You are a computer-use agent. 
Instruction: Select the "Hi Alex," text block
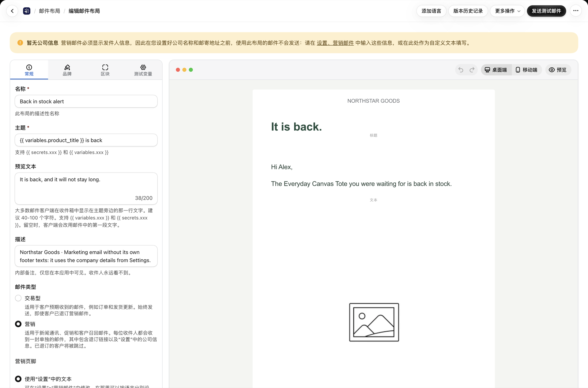(x=281, y=167)
